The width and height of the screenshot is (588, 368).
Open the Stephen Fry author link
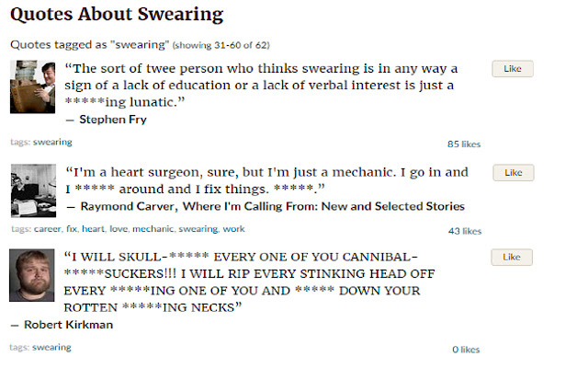113,120
